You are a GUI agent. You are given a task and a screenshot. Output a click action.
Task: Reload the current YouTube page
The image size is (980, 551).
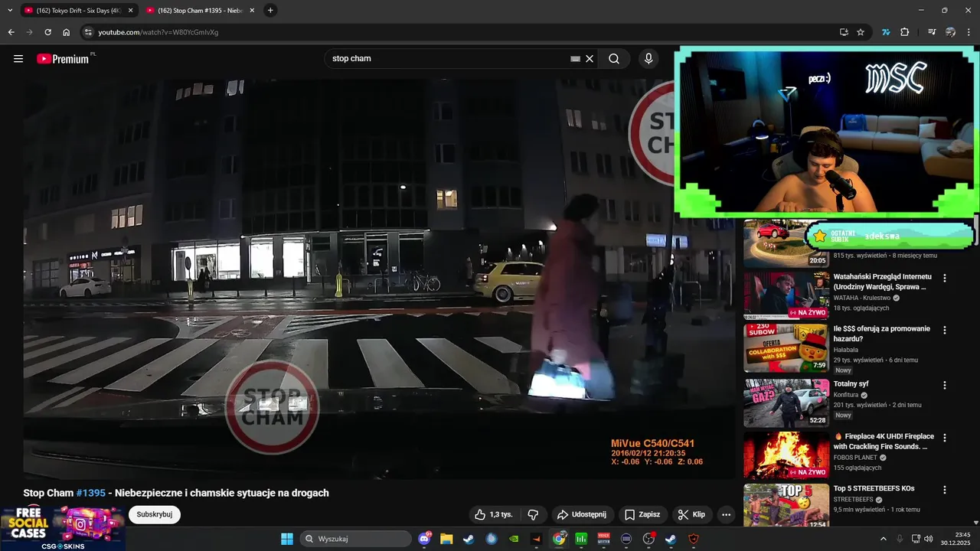[47, 32]
